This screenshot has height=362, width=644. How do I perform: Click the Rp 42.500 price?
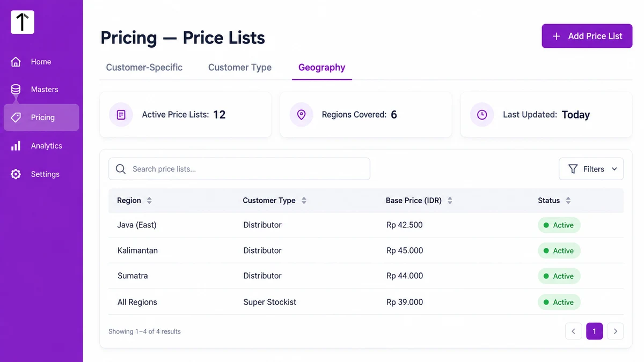tap(405, 225)
